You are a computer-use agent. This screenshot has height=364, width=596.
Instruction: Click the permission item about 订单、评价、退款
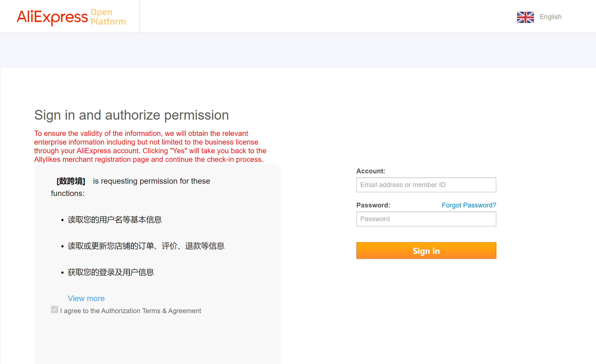point(146,246)
